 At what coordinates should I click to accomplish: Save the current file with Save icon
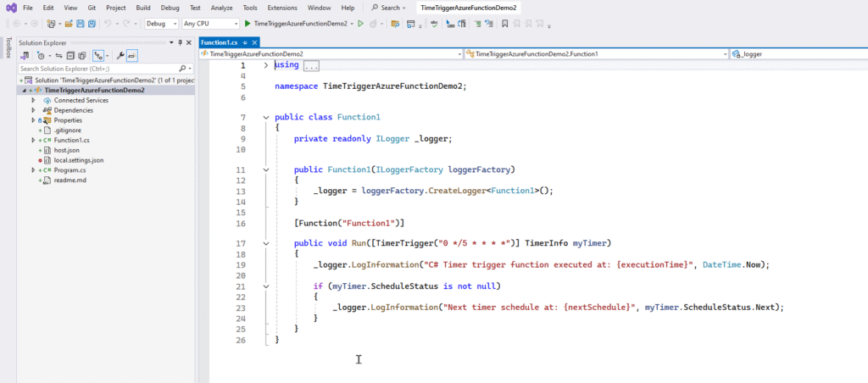81,24
